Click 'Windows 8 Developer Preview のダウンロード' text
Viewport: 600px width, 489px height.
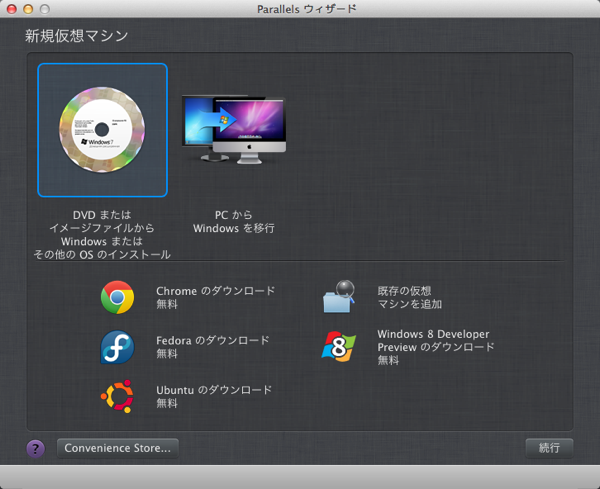pyautogui.click(x=436, y=341)
